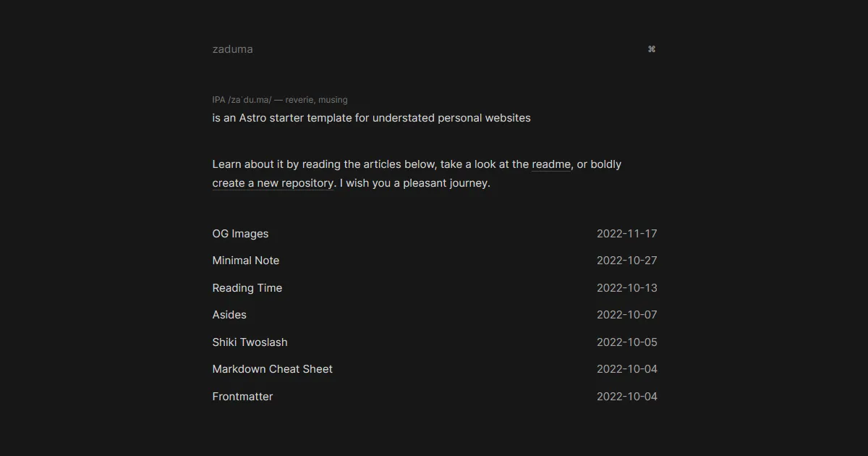868x456 pixels.
Task: View the Markdown Cheat Sheet article
Action: 272,369
